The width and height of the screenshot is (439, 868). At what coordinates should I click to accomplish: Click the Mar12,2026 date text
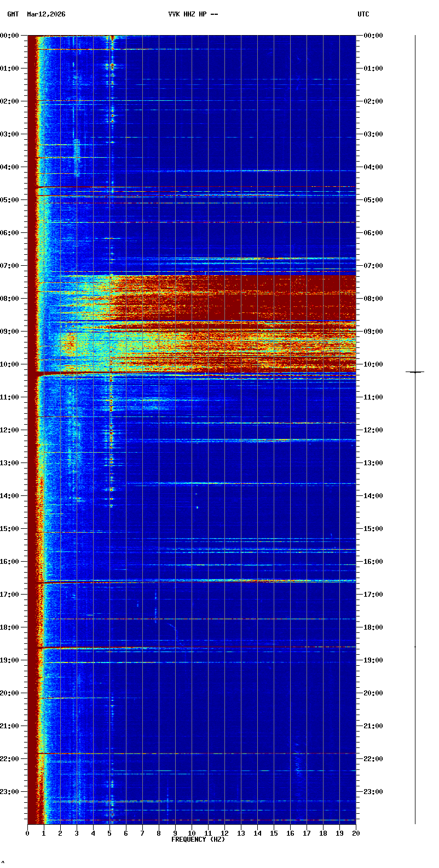pos(46,14)
